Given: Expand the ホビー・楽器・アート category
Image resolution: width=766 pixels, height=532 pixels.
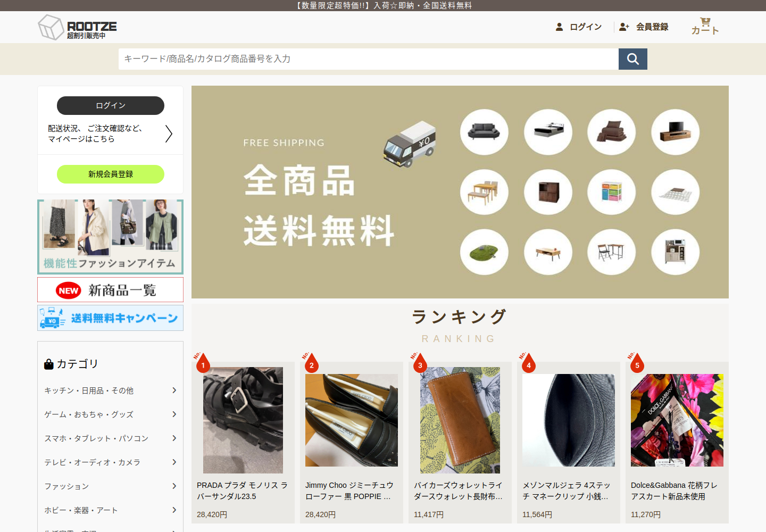Looking at the screenshot, I should (x=110, y=510).
